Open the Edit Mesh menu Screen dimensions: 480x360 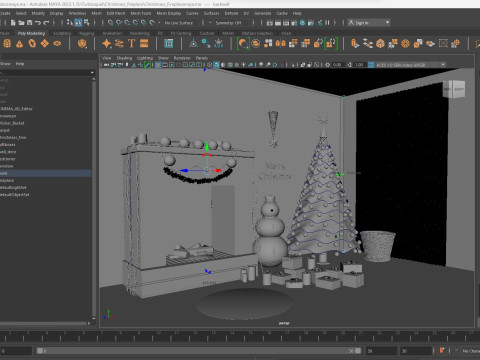click(116, 13)
